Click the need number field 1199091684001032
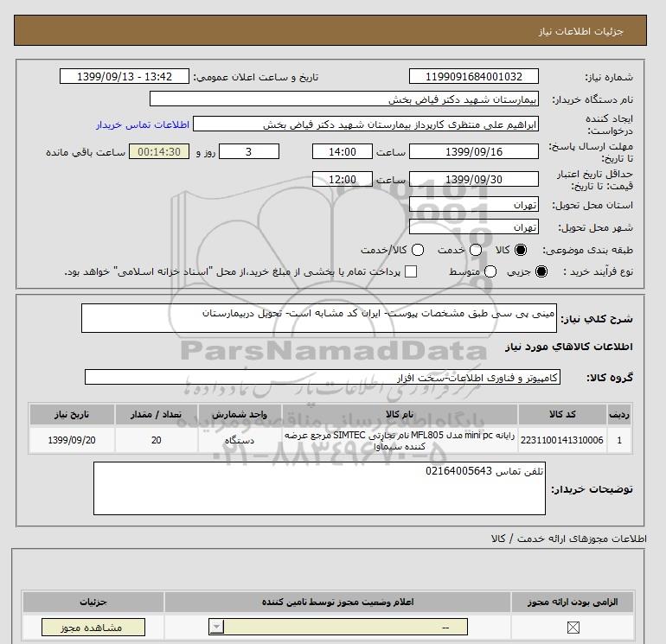This screenshot has width=666, height=644. coord(474,76)
